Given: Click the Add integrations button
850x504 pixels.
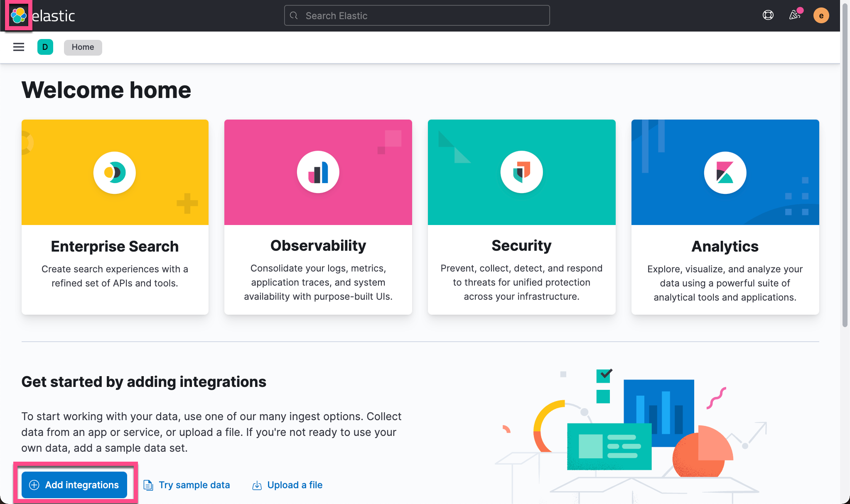Looking at the screenshot, I should pos(74,484).
